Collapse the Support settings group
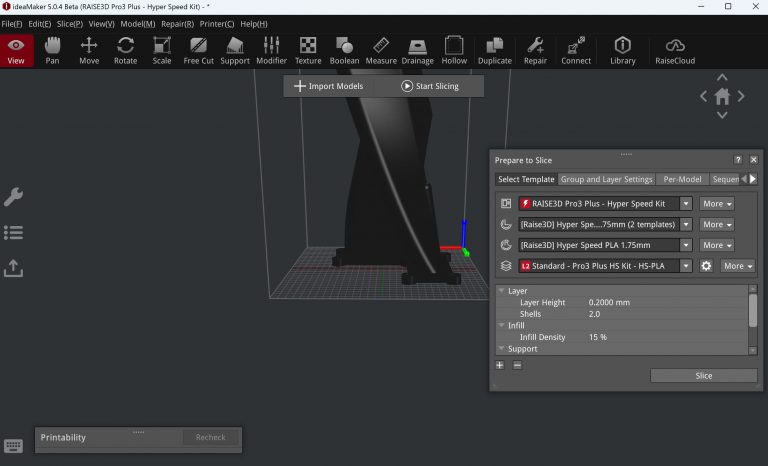 click(x=502, y=348)
